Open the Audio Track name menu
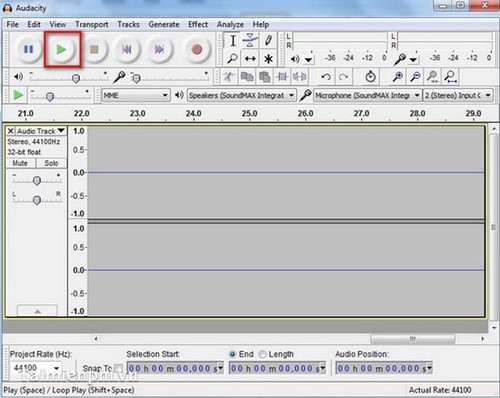 [41, 131]
